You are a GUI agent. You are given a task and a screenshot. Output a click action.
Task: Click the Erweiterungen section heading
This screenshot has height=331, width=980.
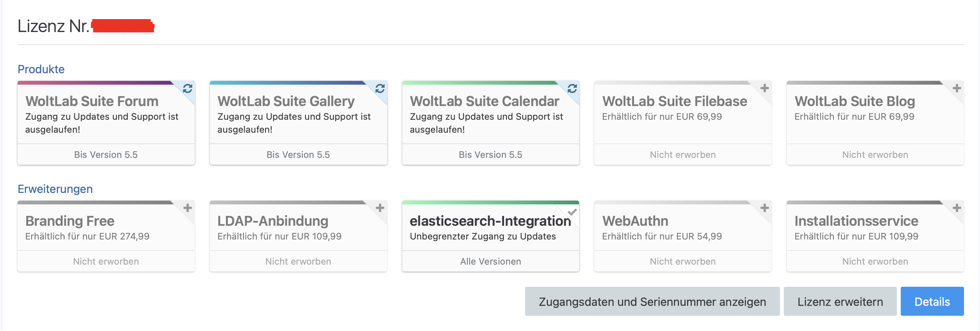(x=55, y=189)
